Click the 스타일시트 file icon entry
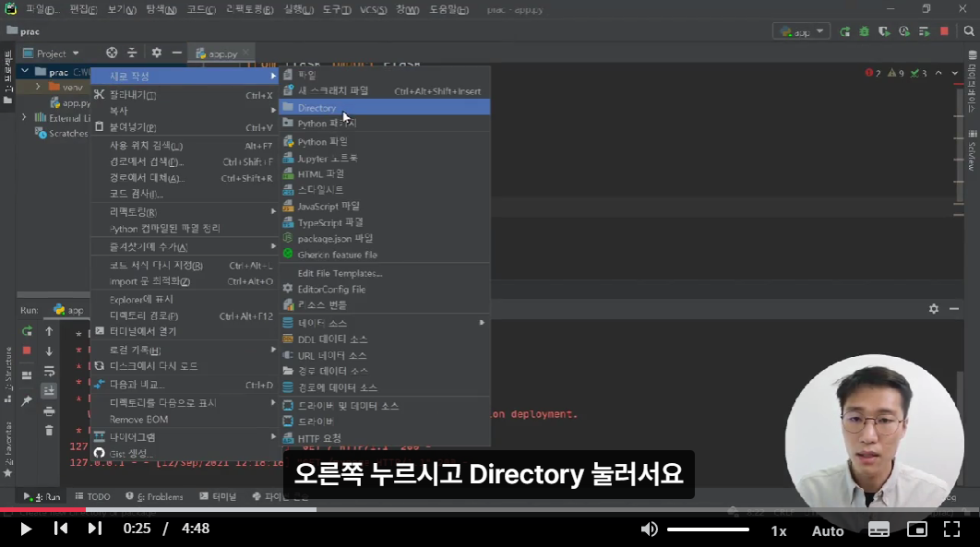This screenshot has width=980, height=547. pyautogui.click(x=288, y=190)
